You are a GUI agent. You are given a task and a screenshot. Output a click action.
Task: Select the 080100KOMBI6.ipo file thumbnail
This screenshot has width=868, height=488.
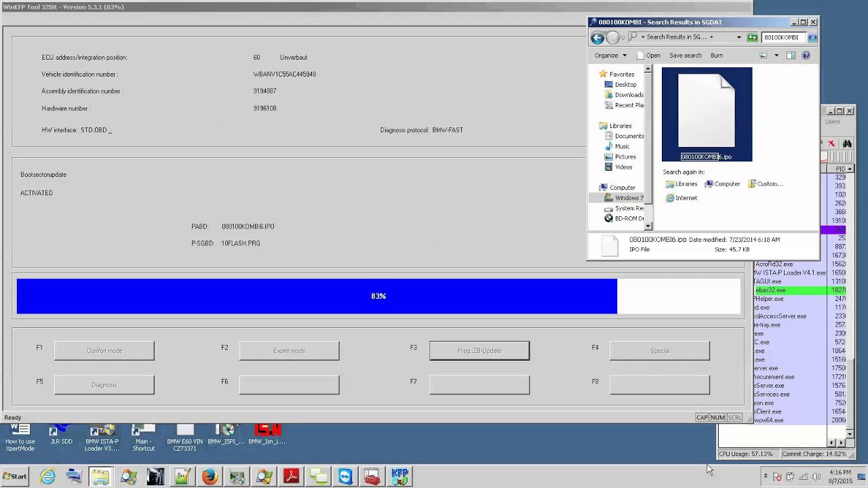pos(707,114)
